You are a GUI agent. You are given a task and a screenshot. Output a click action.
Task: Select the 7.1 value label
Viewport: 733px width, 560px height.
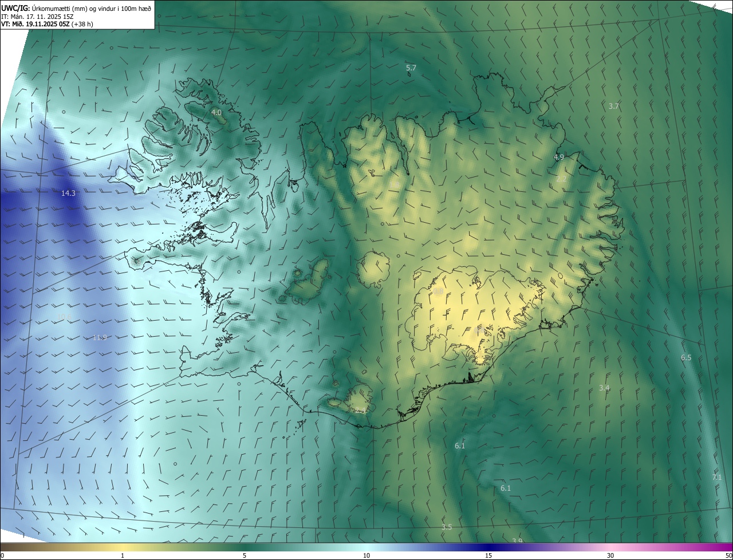tap(717, 478)
